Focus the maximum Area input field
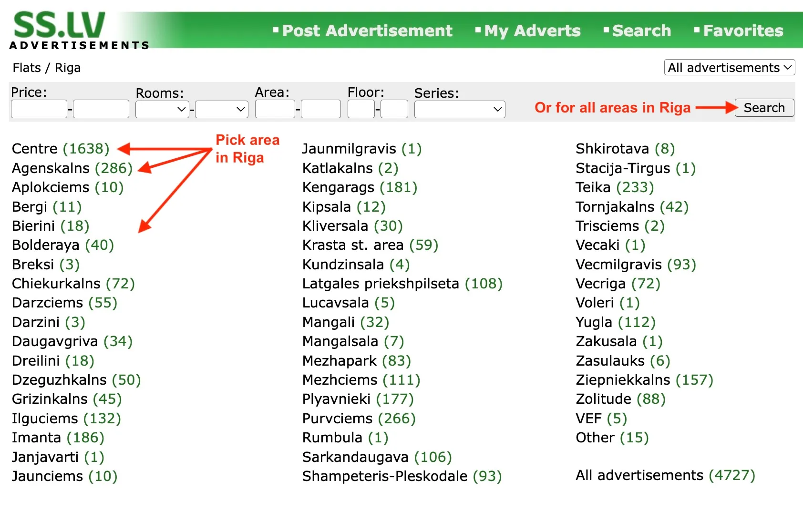Image resolution: width=803 pixels, height=532 pixels. click(x=320, y=109)
